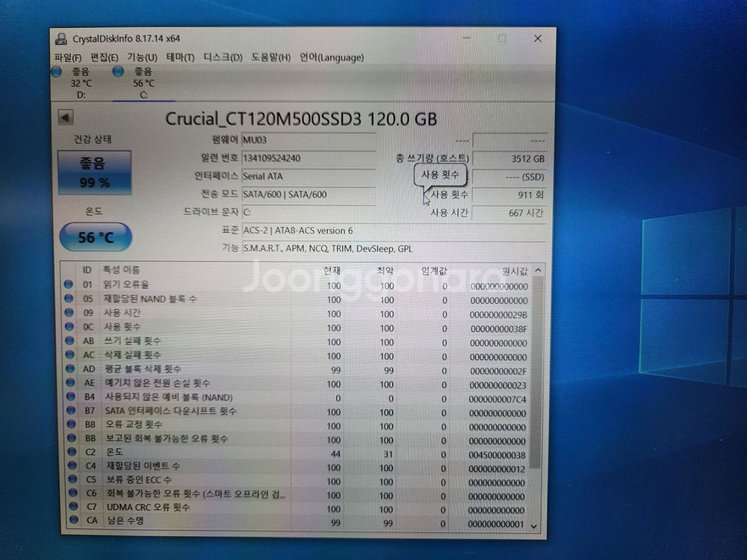The width and height of the screenshot is (747, 560).
Task: Click the scroll down arrow of SMART list
Action: click(534, 526)
